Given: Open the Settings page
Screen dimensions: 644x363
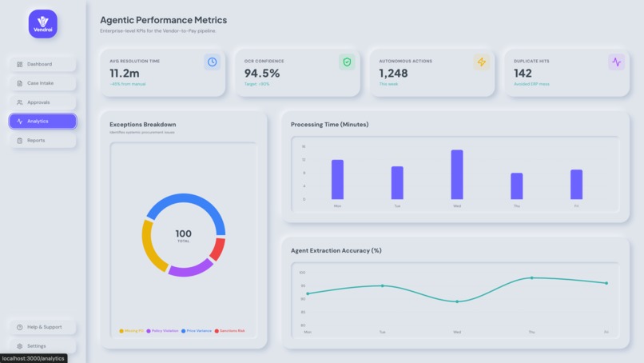Looking at the screenshot, I should tap(42, 346).
